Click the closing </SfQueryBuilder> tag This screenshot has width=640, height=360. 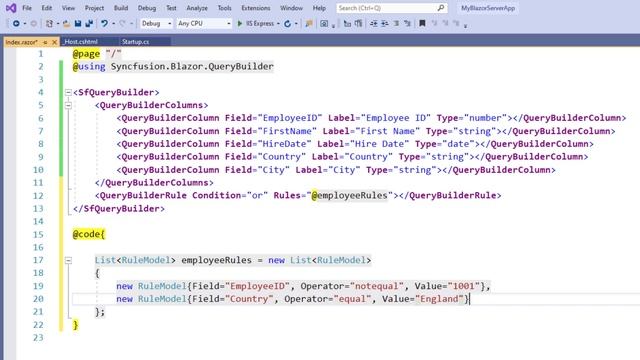[119, 209]
